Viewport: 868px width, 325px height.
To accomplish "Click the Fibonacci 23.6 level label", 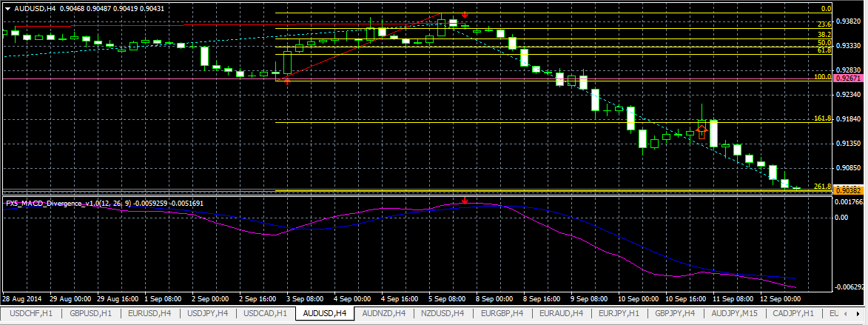I will (824, 24).
